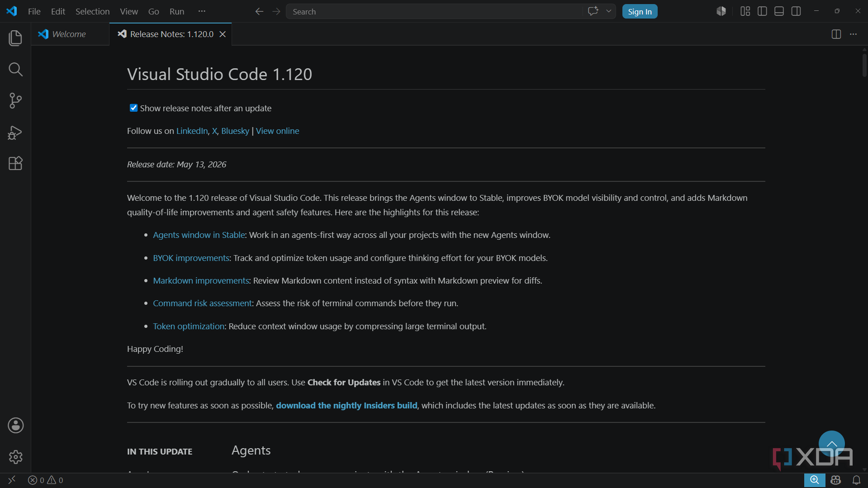Open the Search view in activity bar
The height and width of the screenshot is (488, 868).
[x=15, y=69]
